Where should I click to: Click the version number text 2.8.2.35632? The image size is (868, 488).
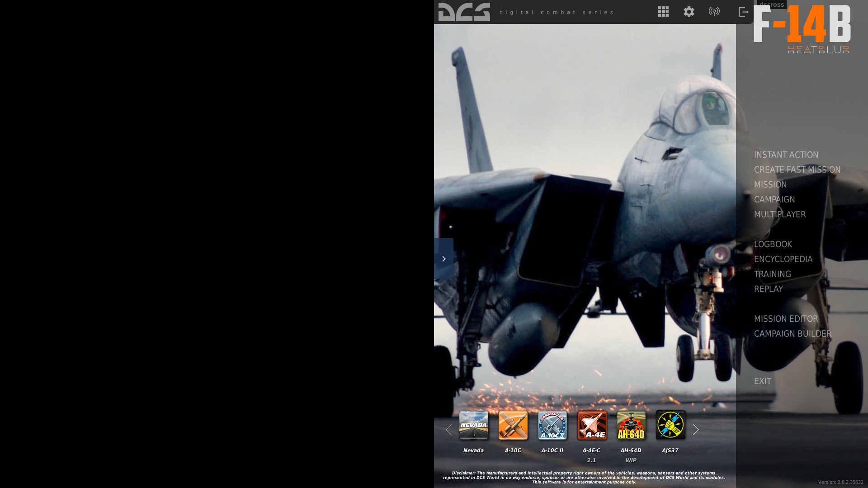(x=840, y=482)
